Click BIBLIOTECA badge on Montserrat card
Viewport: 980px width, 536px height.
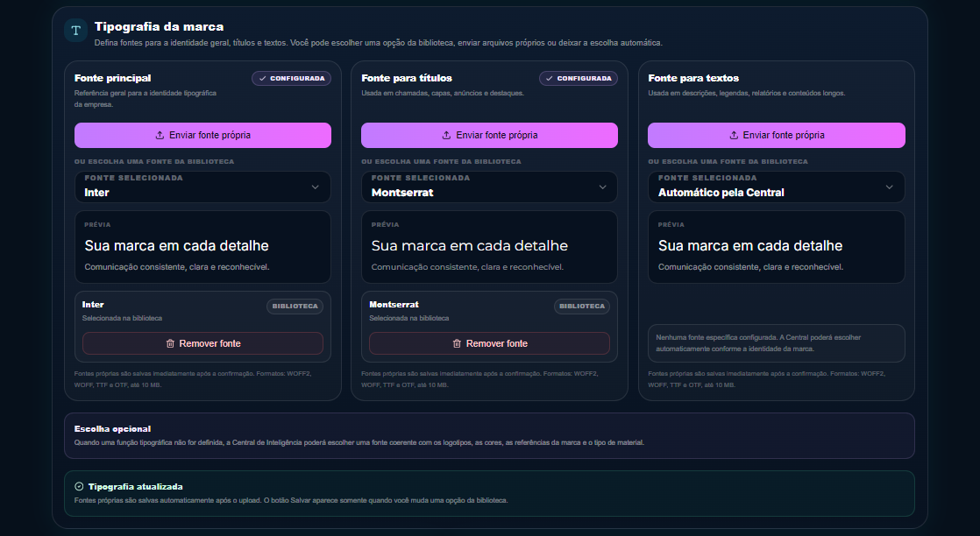(582, 307)
